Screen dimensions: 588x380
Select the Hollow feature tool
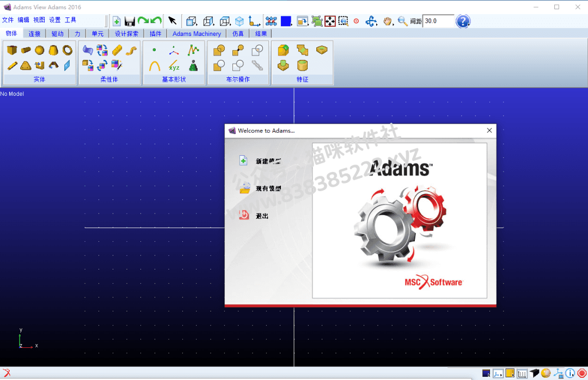coord(302,66)
